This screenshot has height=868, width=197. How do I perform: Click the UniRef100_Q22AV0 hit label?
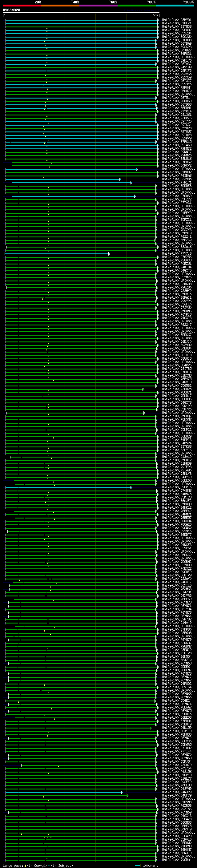[176, 579]
